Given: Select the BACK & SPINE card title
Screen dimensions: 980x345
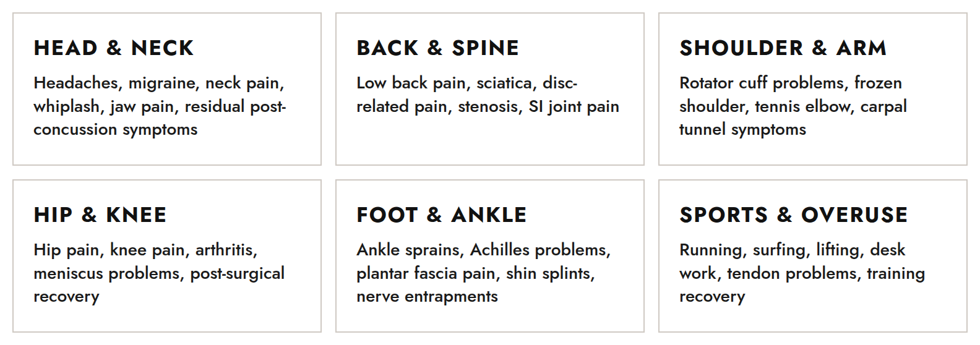Looking at the screenshot, I should coord(437,48).
